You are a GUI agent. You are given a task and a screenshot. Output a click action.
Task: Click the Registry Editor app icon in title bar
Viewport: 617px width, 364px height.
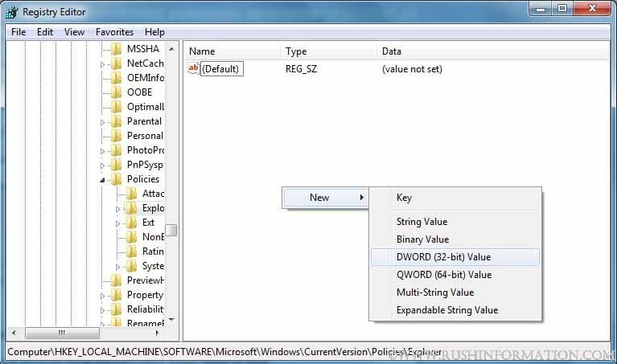[12, 11]
